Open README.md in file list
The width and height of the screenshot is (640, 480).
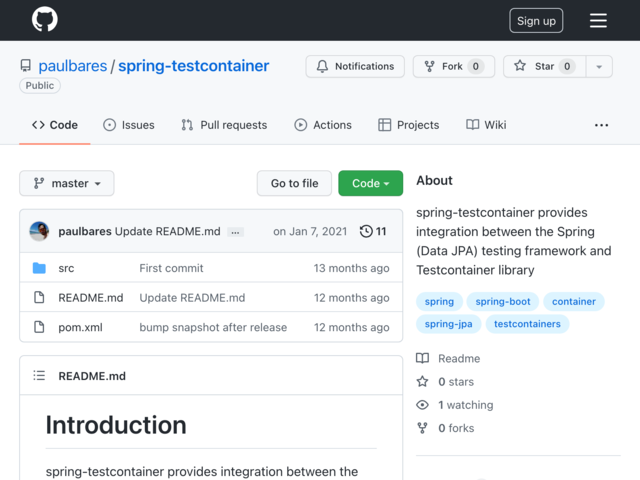(x=91, y=298)
